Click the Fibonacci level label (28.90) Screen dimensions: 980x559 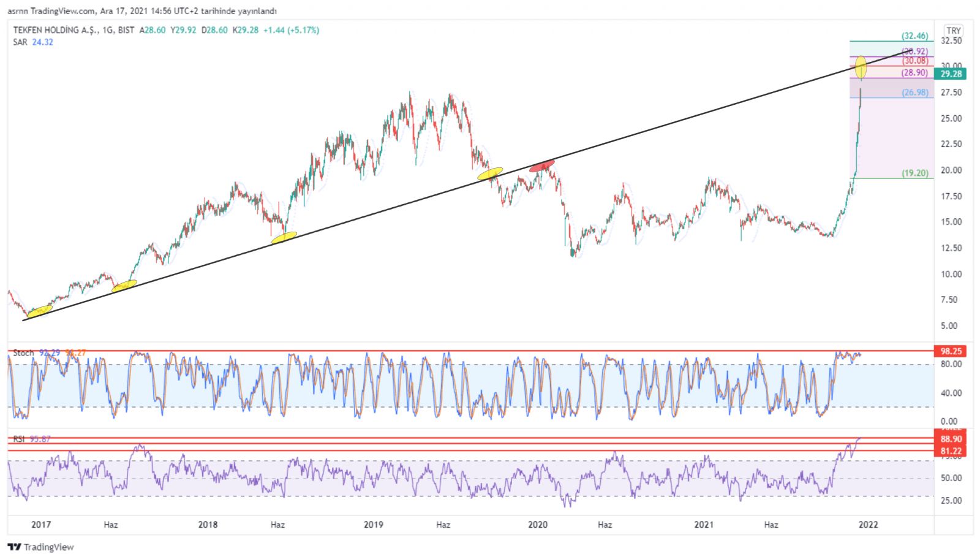point(914,72)
